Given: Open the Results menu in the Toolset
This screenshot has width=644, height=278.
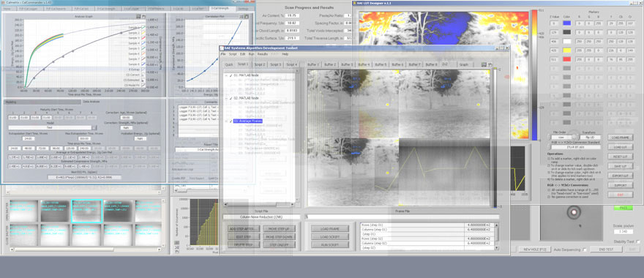Looking at the screenshot, I should (x=263, y=54).
